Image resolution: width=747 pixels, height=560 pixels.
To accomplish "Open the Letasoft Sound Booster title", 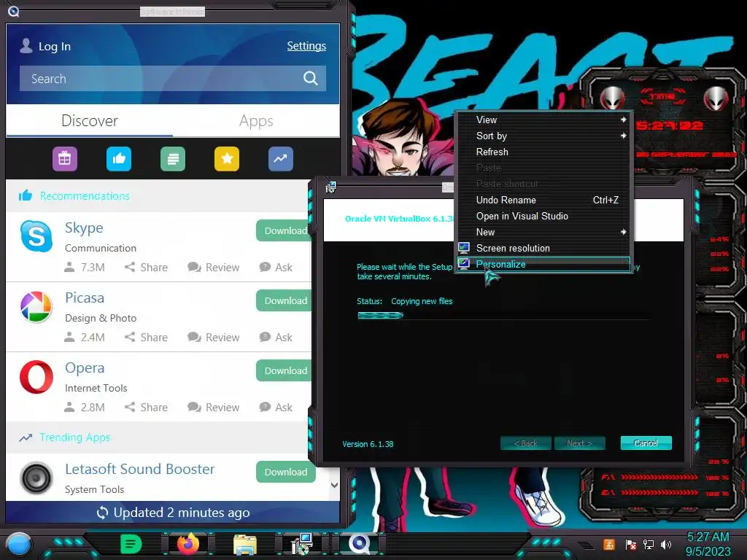I will [139, 469].
